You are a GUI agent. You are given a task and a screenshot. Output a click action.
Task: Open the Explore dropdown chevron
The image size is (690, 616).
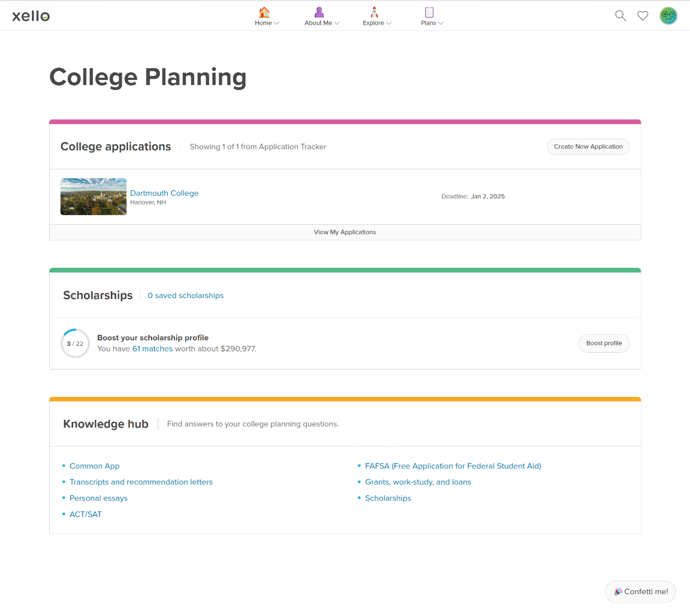coord(388,23)
